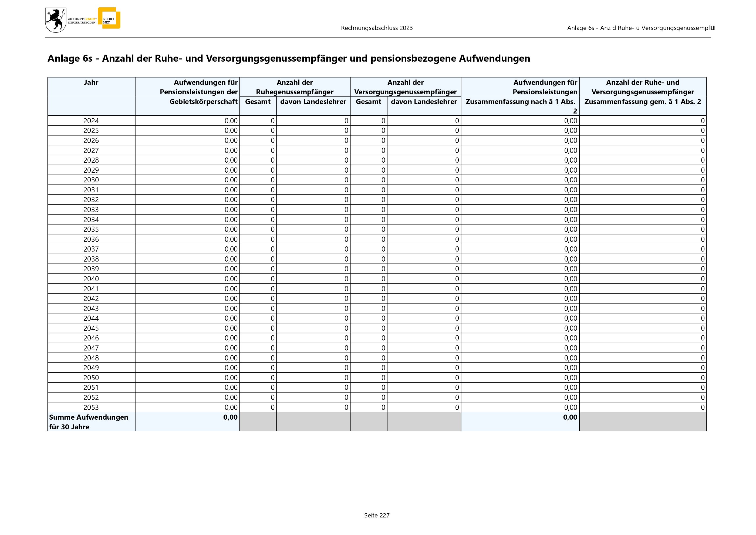Select the Anzahl der Versorgungsgenussempfänger header cell
Image resolution: width=756 pixels, height=535 pixels.
405,87
